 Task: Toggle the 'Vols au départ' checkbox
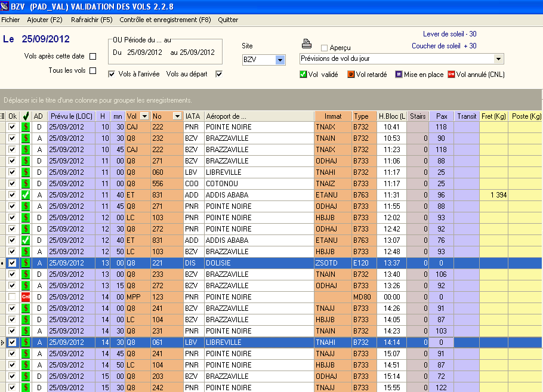(219, 74)
